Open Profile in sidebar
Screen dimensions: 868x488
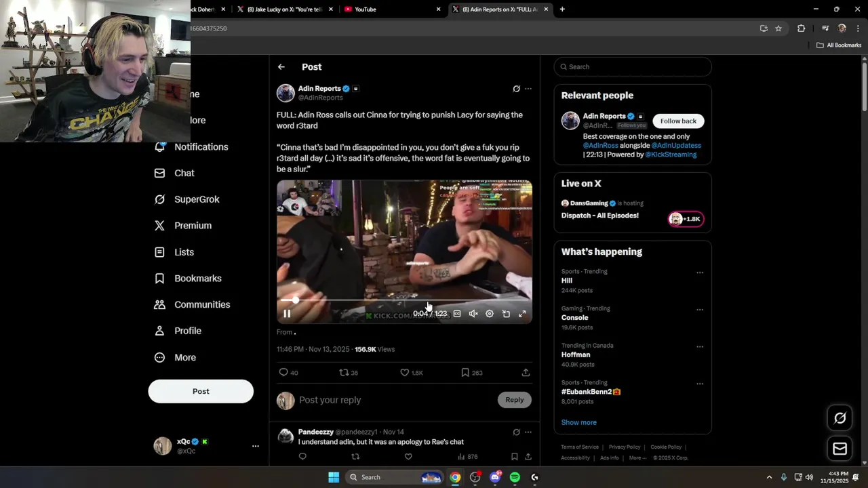point(178,331)
